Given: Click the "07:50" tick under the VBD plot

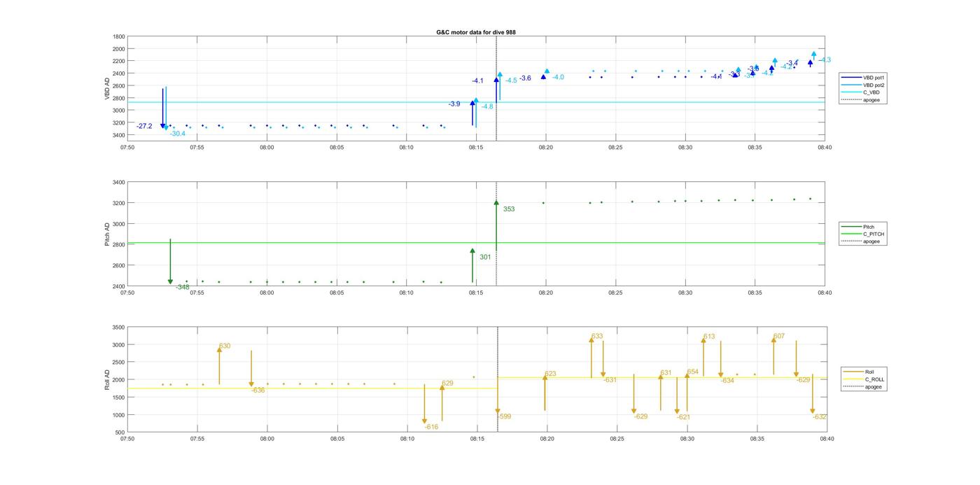Looking at the screenshot, I should (x=127, y=148).
